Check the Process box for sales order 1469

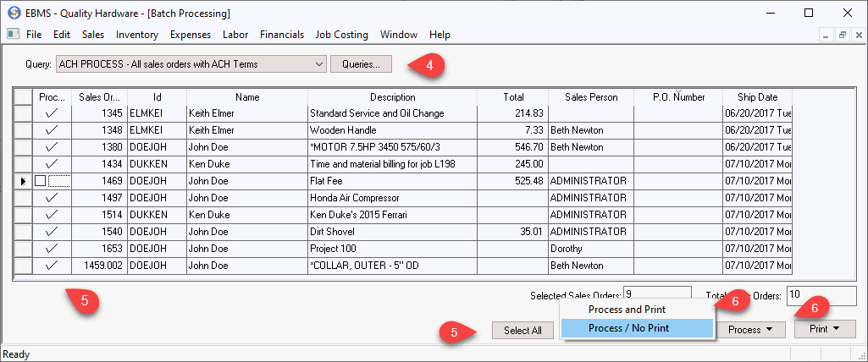[40, 181]
